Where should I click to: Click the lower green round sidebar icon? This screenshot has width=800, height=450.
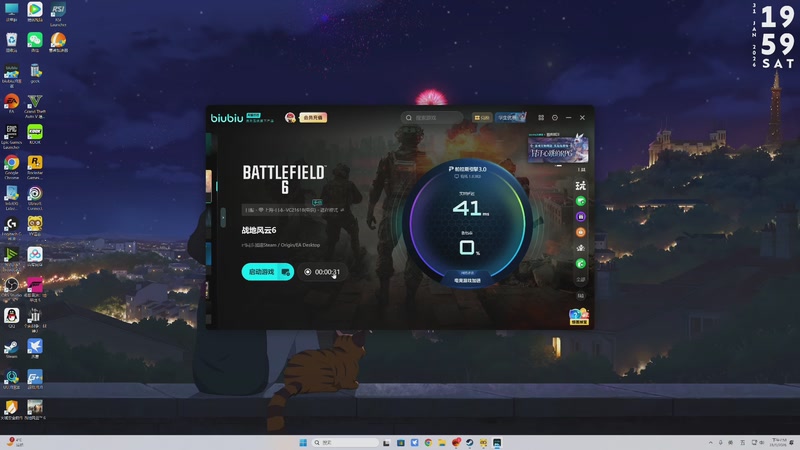pyautogui.click(x=581, y=263)
